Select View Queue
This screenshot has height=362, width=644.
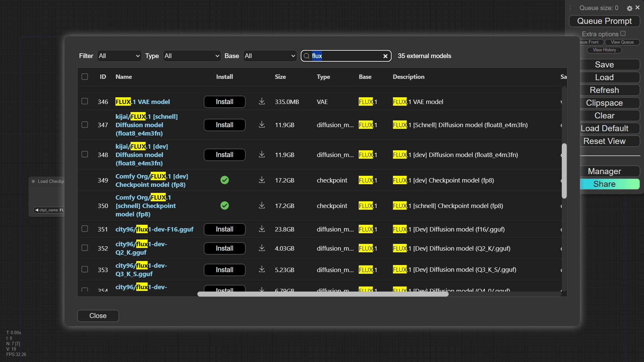(x=622, y=42)
